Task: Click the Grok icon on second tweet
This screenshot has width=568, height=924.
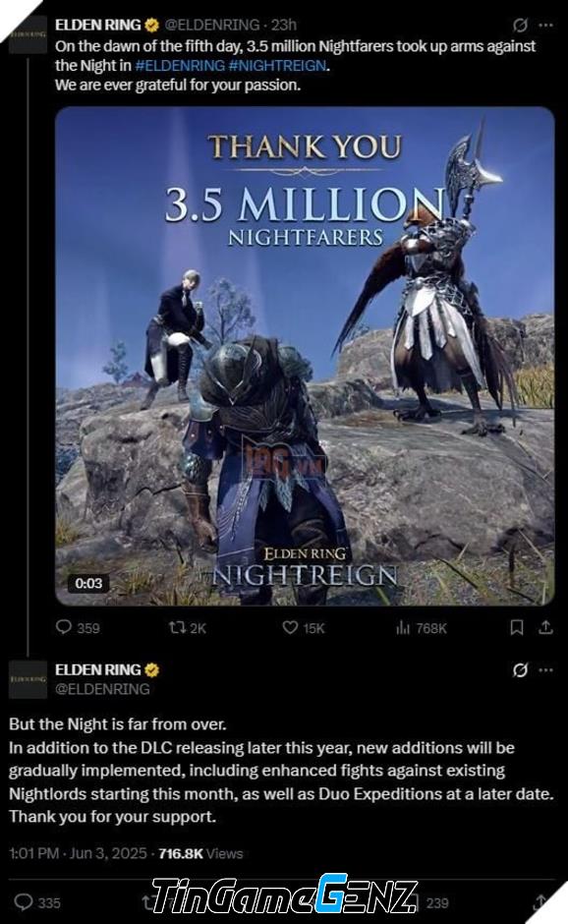Action: [520, 670]
